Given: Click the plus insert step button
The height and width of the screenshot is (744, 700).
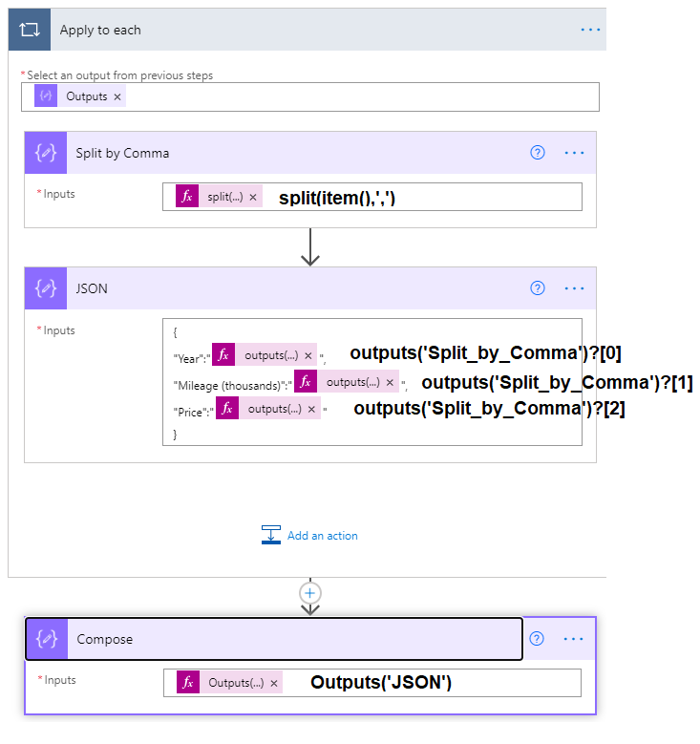Looking at the screenshot, I should pyautogui.click(x=309, y=592).
